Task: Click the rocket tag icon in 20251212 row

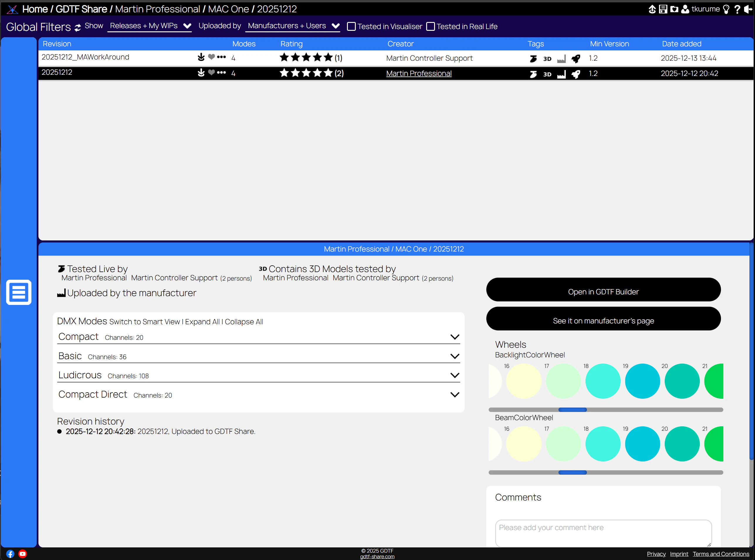Action: (x=575, y=74)
